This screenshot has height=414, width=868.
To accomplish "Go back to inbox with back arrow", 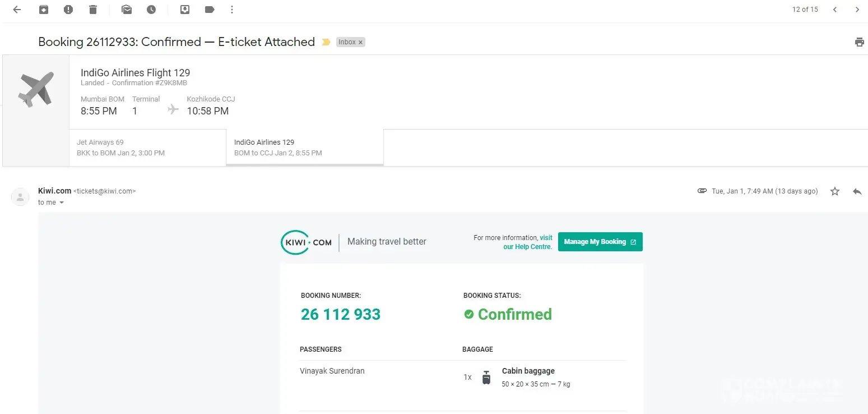I will pyautogui.click(x=17, y=10).
